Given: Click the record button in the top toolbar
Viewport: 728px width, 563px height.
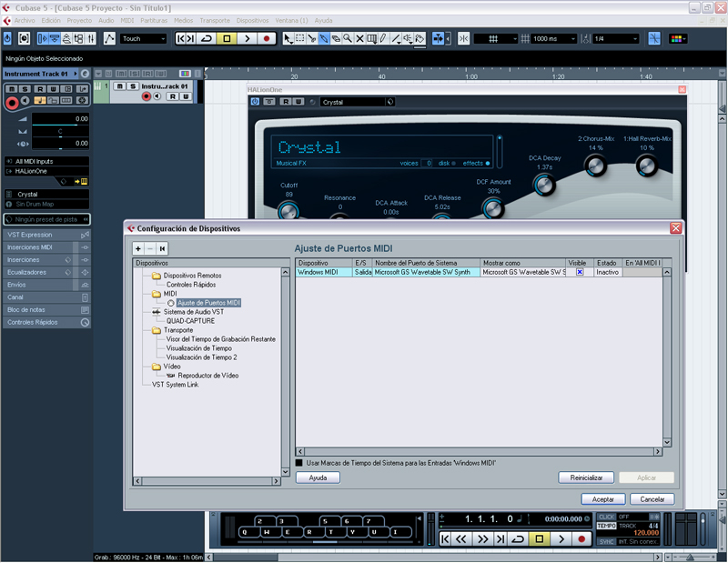Looking at the screenshot, I should pos(267,39).
